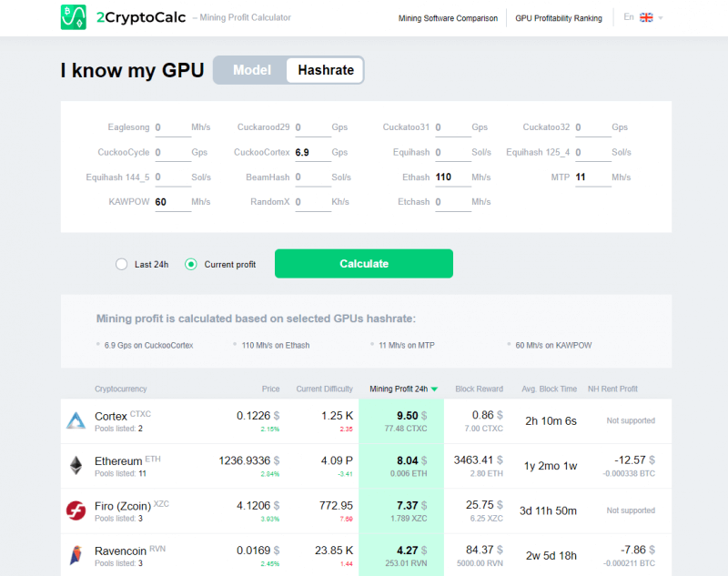Click the Equihash 144_5 input field

pos(173,177)
